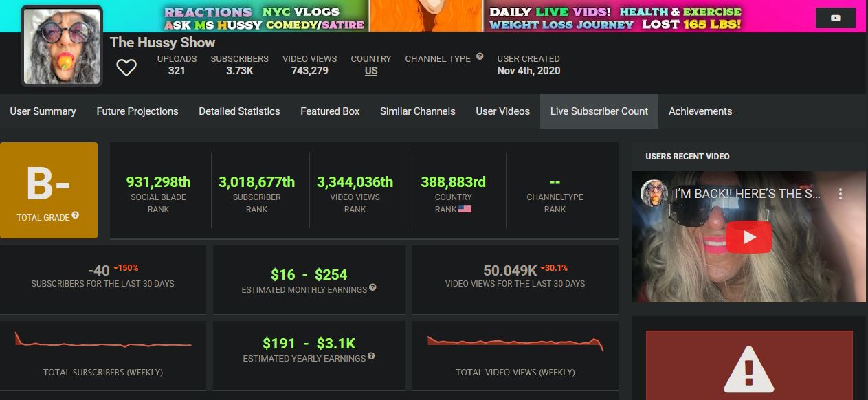Image resolution: width=868 pixels, height=400 pixels.
Task: Click the -40 subscribers value
Action: coord(99,271)
